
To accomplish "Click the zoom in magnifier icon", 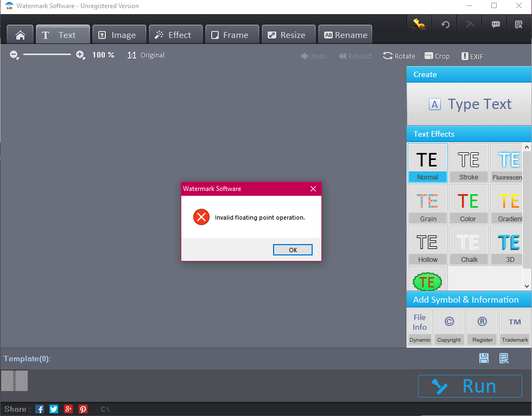I will click(80, 55).
